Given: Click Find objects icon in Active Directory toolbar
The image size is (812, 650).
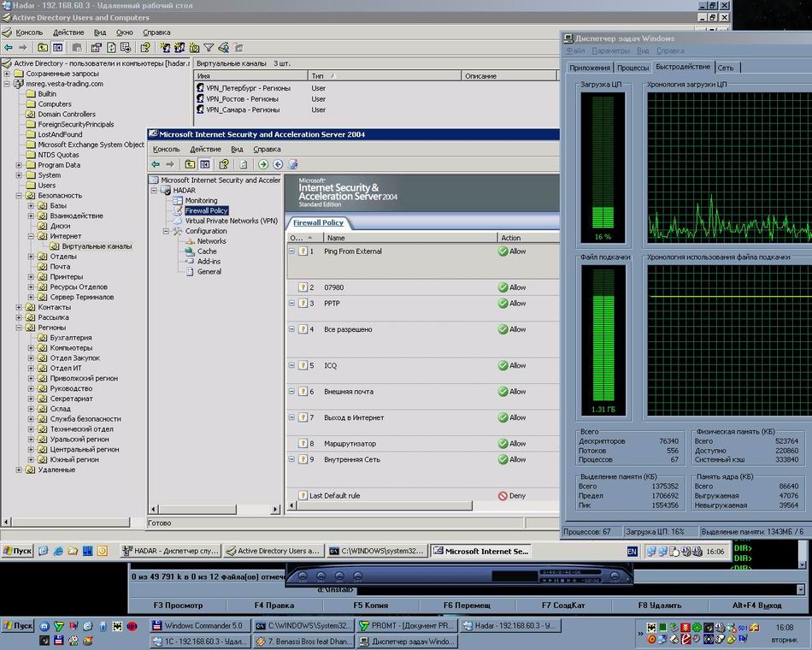Looking at the screenshot, I should click(224, 48).
